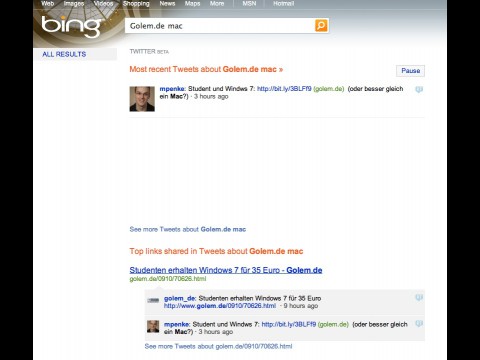Click Top links shared in Tweets heading
Viewport: 480px width, 360px height.
(216, 251)
